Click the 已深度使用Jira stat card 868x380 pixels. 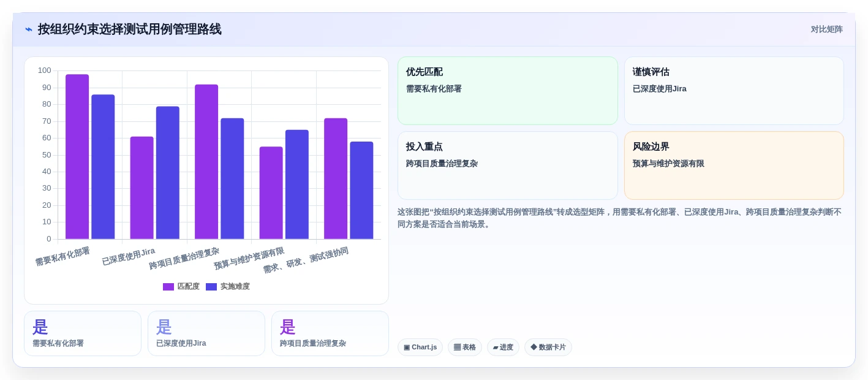206,333
